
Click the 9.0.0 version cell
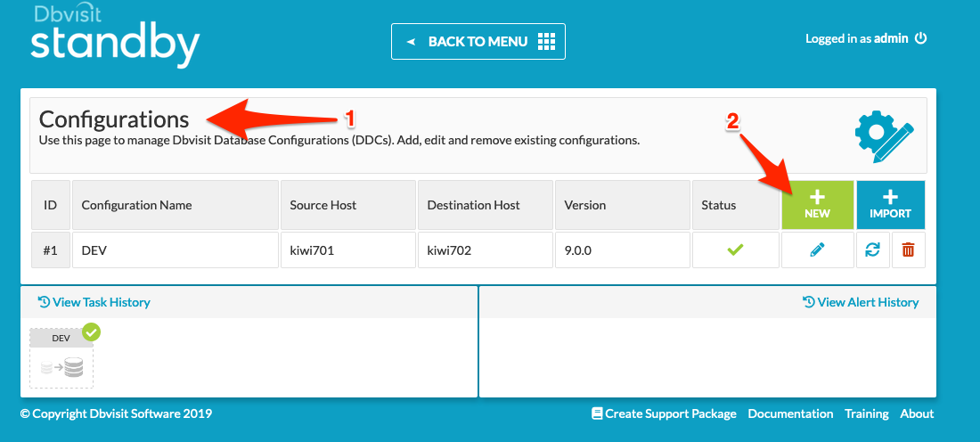point(623,250)
